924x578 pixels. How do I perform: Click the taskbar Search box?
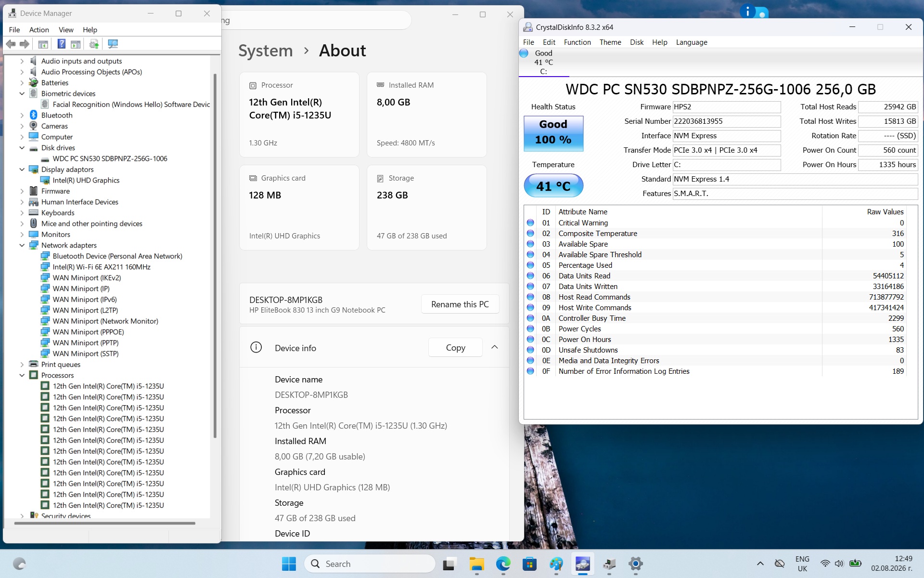pyautogui.click(x=370, y=564)
